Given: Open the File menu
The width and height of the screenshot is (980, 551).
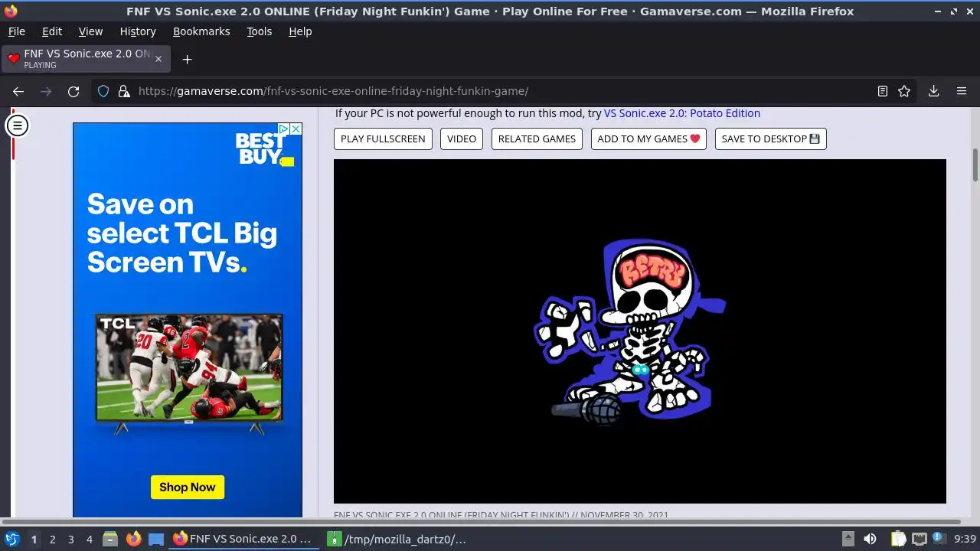Looking at the screenshot, I should pos(16,31).
